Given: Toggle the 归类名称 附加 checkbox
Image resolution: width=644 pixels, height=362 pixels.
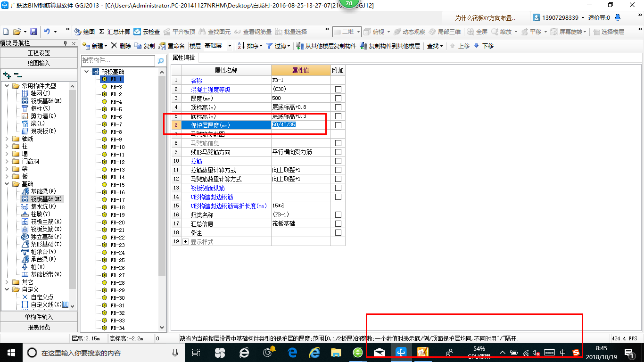Looking at the screenshot, I should coord(338,215).
